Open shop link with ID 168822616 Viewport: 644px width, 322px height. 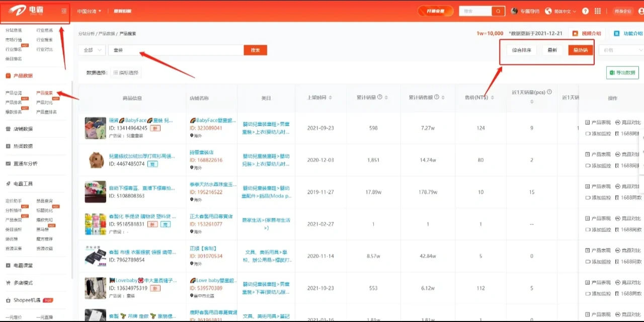click(206, 160)
